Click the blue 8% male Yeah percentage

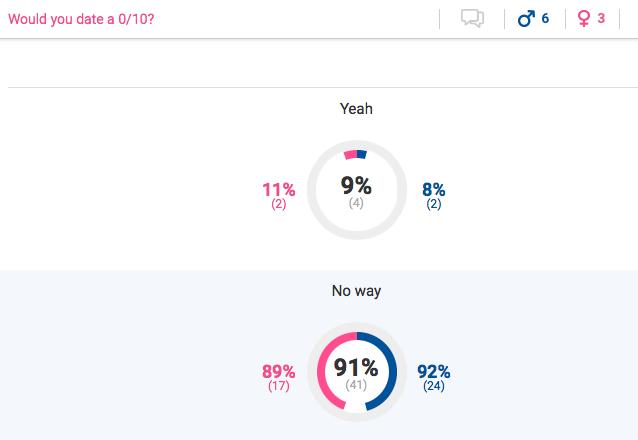(x=434, y=190)
